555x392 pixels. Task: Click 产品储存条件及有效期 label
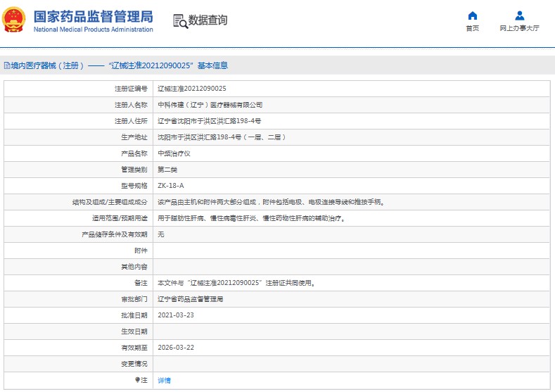115,234
